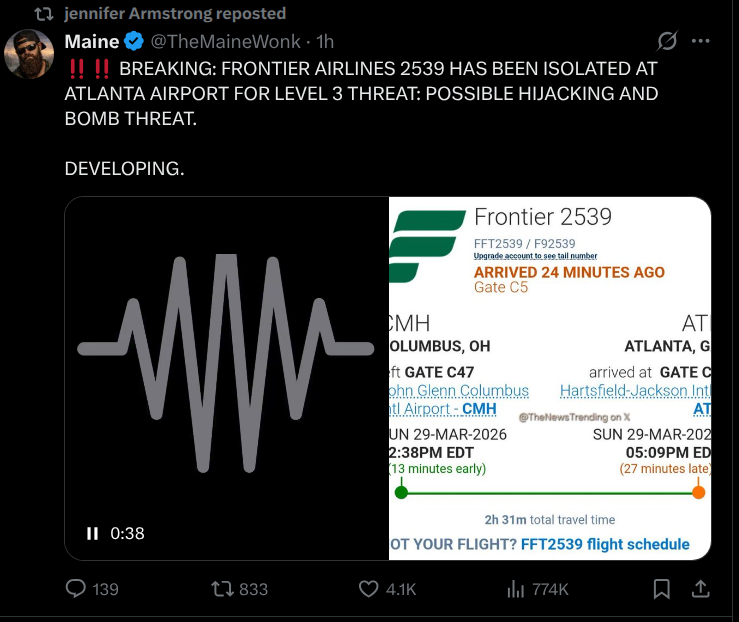Viewport: 739px width, 622px height.
Task: Click the share icon for this tweet
Action: click(x=701, y=589)
